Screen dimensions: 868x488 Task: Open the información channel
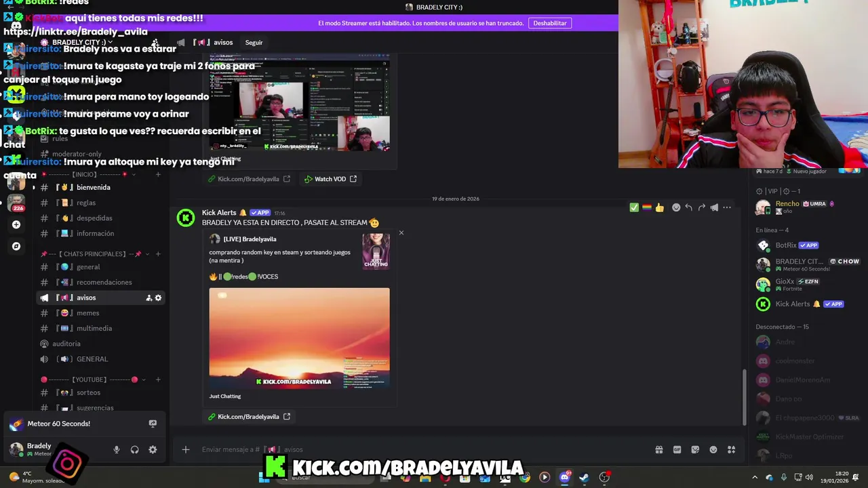pyautogui.click(x=100, y=233)
